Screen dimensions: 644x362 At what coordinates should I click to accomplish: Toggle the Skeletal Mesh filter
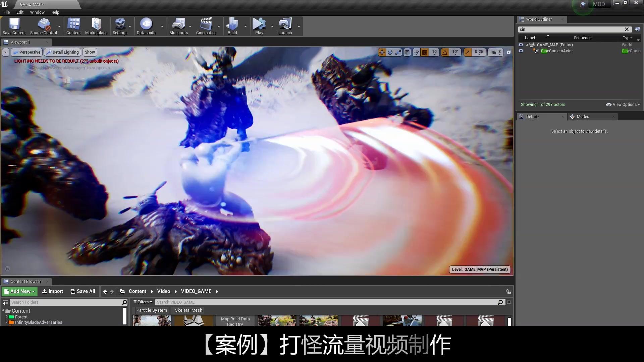[189, 310]
